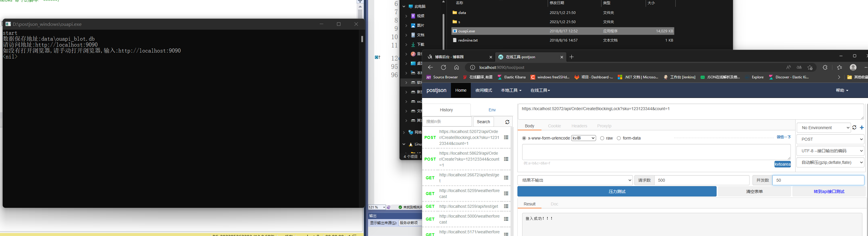This screenshot has height=236, width=868.
Task: Click the browser back arrow
Action: click(x=430, y=67)
